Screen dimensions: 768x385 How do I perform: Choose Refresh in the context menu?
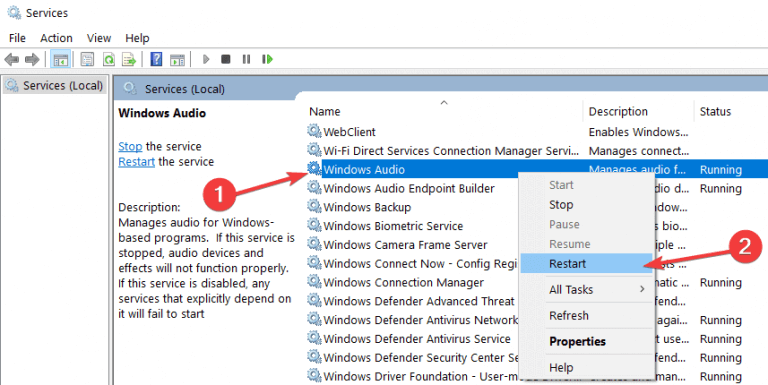[x=586, y=316]
